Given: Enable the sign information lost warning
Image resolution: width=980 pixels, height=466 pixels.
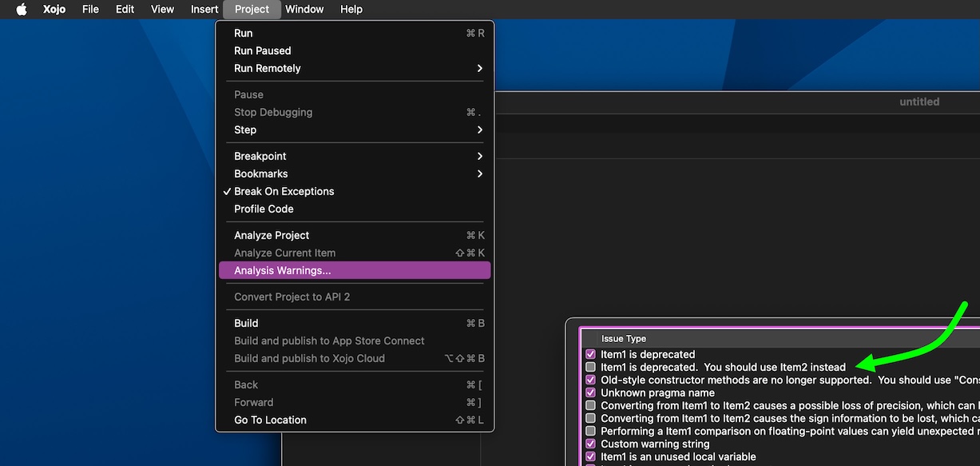Looking at the screenshot, I should pos(590,418).
